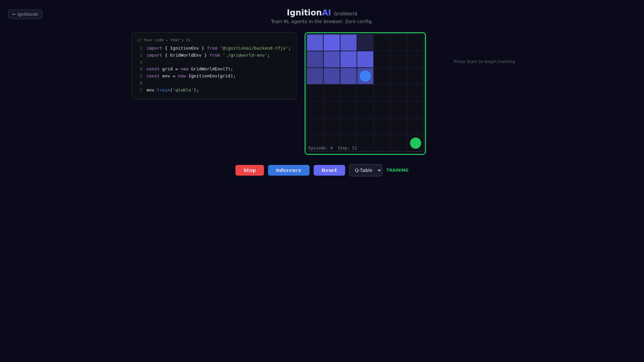Click the GridWorld subtitle label
Viewport: 644px width, 362px height.
[345, 14]
